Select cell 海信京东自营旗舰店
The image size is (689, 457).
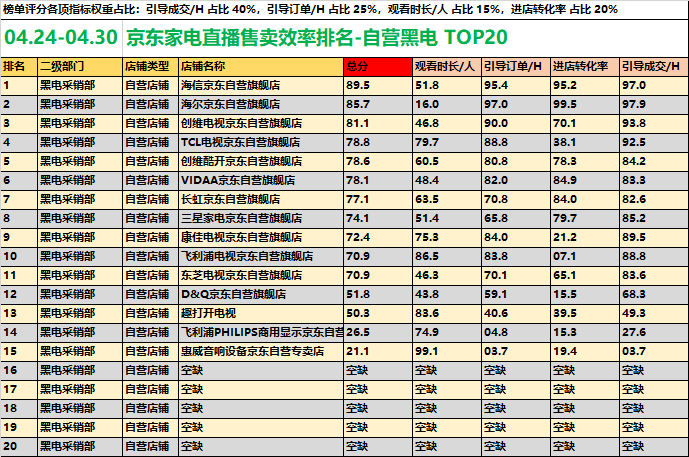pyautogui.click(x=261, y=85)
